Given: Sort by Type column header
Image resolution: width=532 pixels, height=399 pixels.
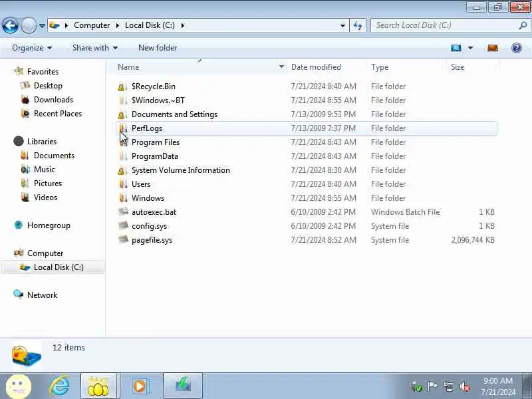Looking at the screenshot, I should click(406, 67).
